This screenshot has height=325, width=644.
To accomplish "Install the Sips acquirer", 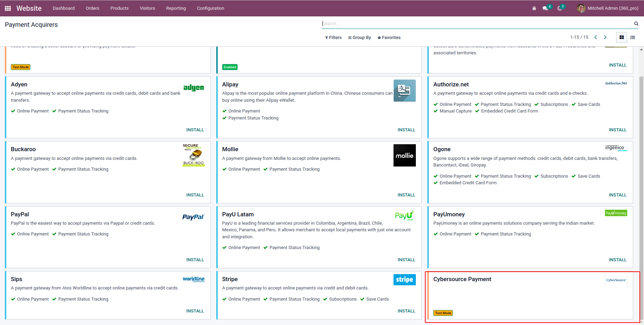I will tap(195, 311).
